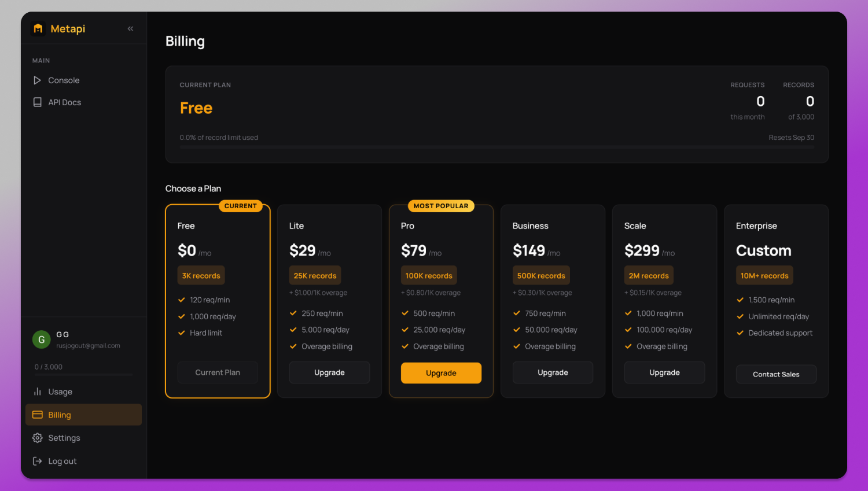Click the checkmark beside 120 req/min

pyautogui.click(x=182, y=300)
